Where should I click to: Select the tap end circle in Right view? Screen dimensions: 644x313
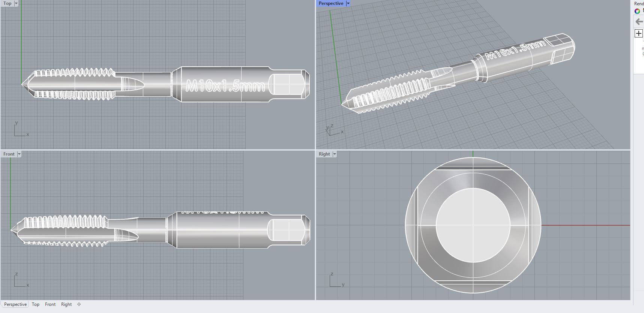tap(473, 225)
